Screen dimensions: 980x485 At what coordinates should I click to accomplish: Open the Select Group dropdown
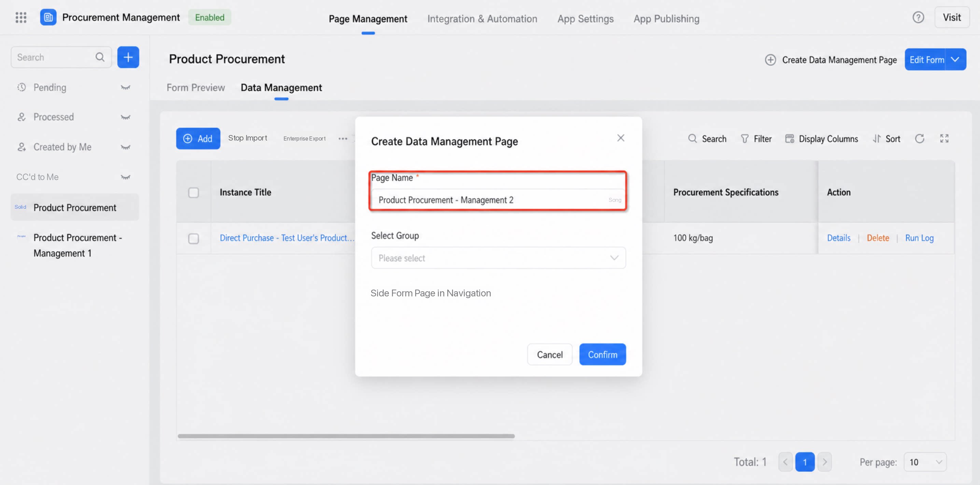point(499,258)
